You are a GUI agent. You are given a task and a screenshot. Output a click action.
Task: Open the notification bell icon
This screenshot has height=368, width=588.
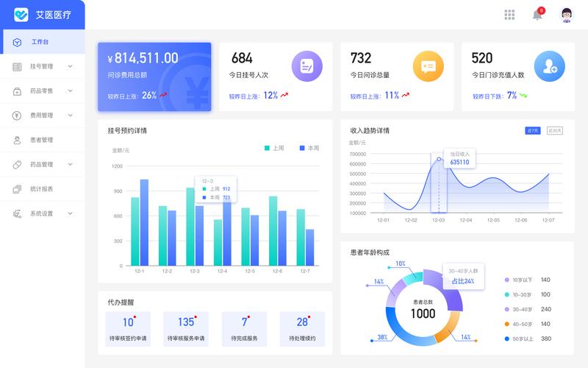[537, 15]
